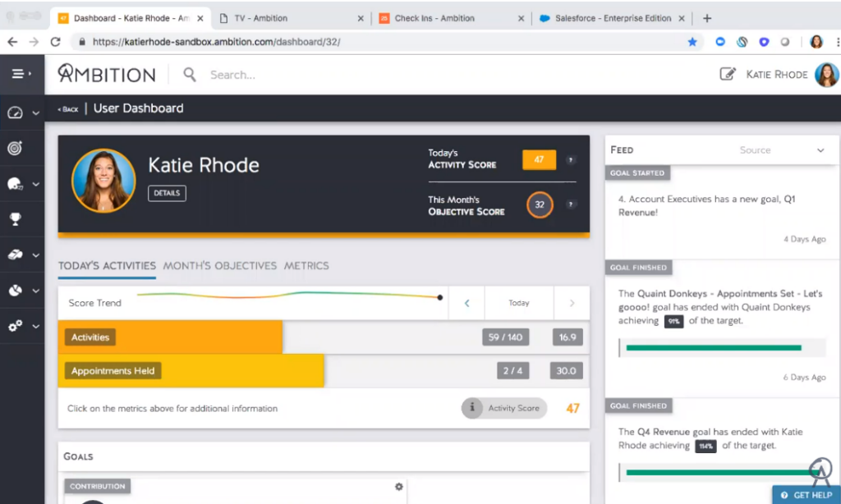Click the search magnifier icon

pos(190,75)
